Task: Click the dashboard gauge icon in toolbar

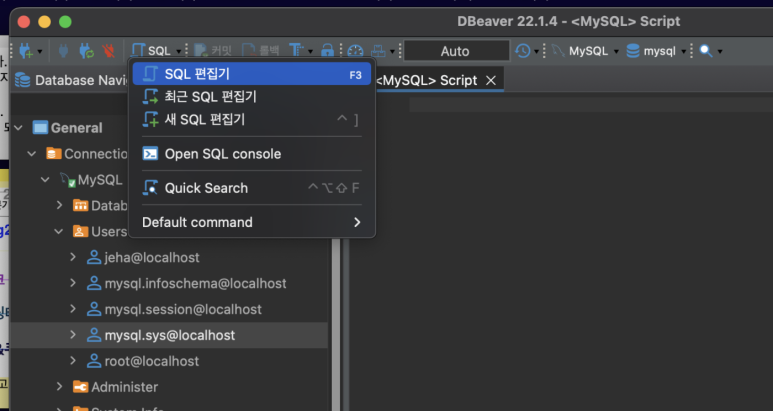Action: pos(355,51)
